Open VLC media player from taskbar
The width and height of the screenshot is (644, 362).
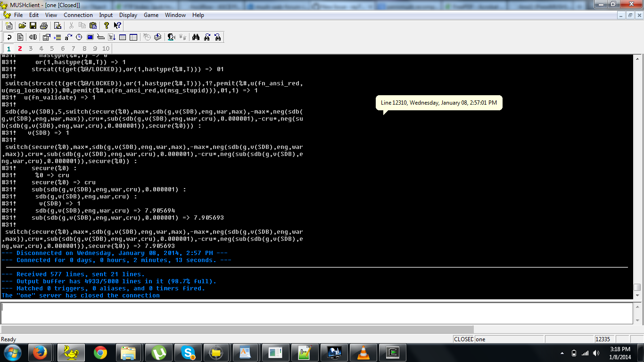[363, 353]
